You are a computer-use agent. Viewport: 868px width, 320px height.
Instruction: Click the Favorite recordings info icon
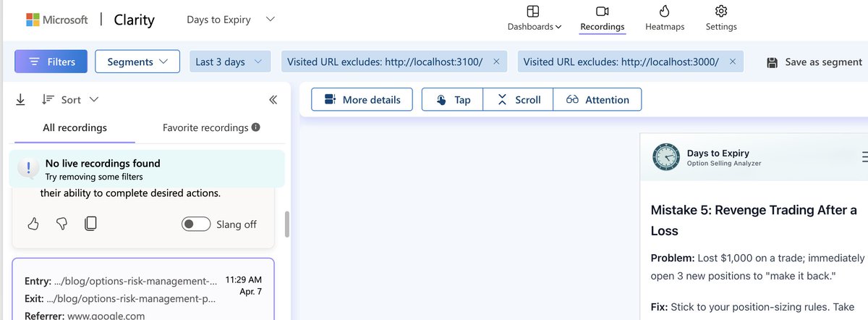click(x=255, y=127)
